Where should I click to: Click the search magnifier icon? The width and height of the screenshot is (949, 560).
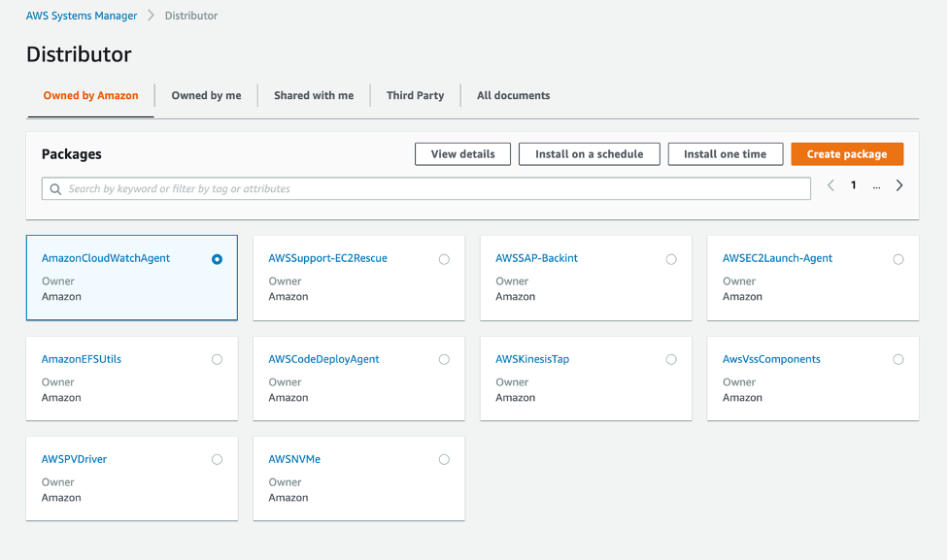pyautogui.click(x=55, y=188)
